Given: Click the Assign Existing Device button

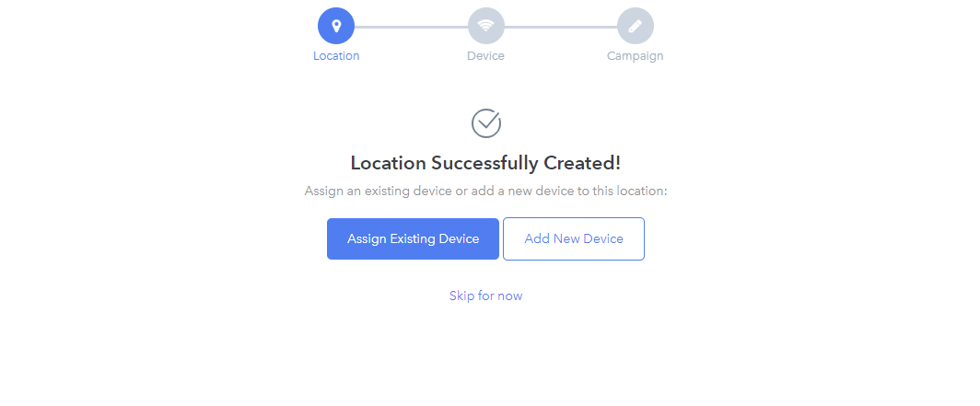Looking at the screenshot, I should [414, 238].
